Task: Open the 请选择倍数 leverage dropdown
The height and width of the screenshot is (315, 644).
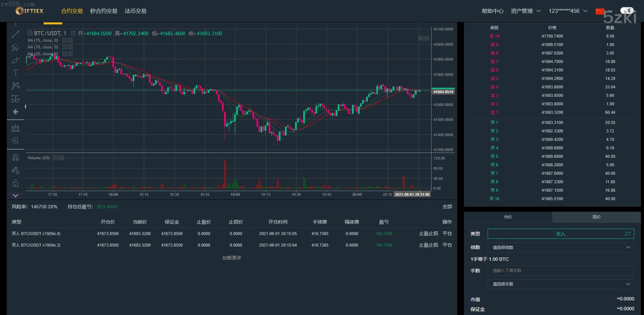Action: click(560, 248)
